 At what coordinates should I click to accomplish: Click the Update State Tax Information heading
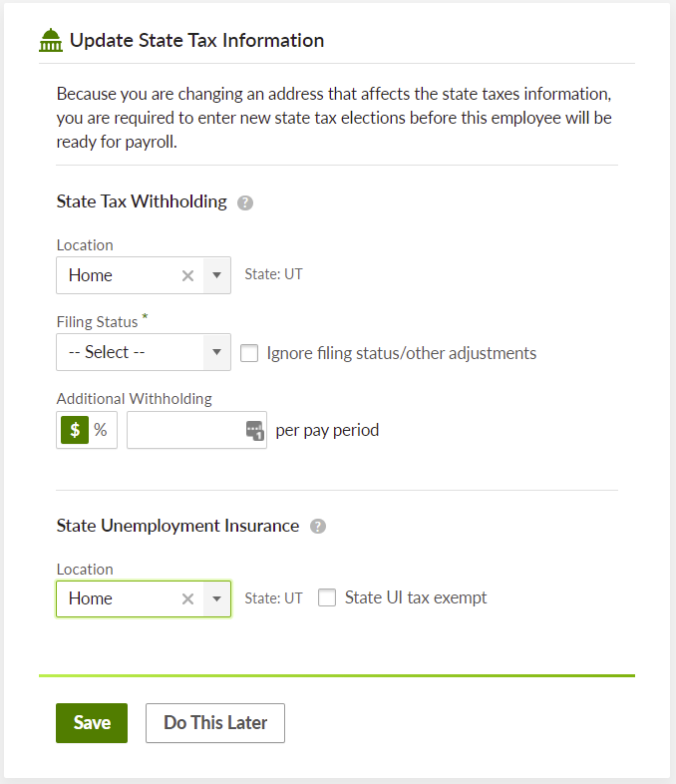(196, 41)
